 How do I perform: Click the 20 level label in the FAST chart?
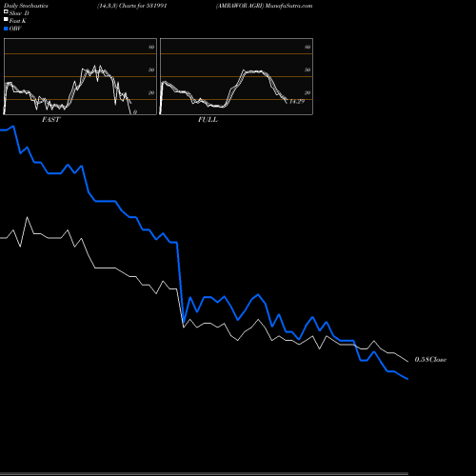(x=151, y=92)
